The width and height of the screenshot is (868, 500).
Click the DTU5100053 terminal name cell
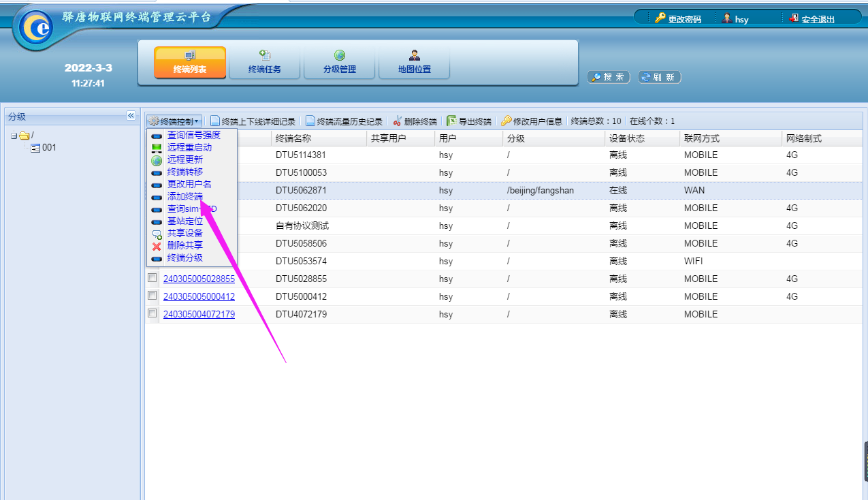click(301, 172)
